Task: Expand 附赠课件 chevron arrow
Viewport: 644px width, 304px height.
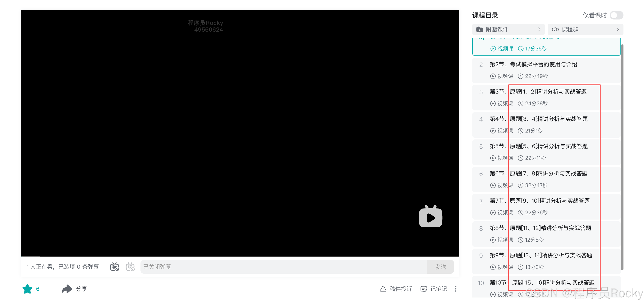Action: [x=539, y=29]
